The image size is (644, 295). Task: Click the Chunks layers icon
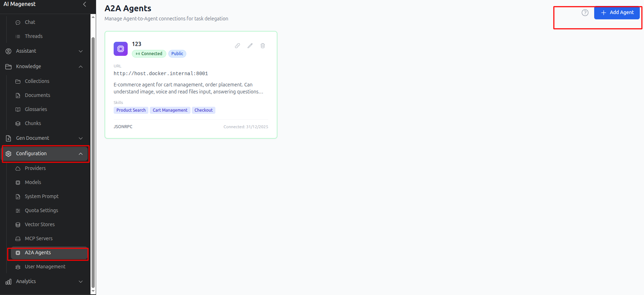18,124
